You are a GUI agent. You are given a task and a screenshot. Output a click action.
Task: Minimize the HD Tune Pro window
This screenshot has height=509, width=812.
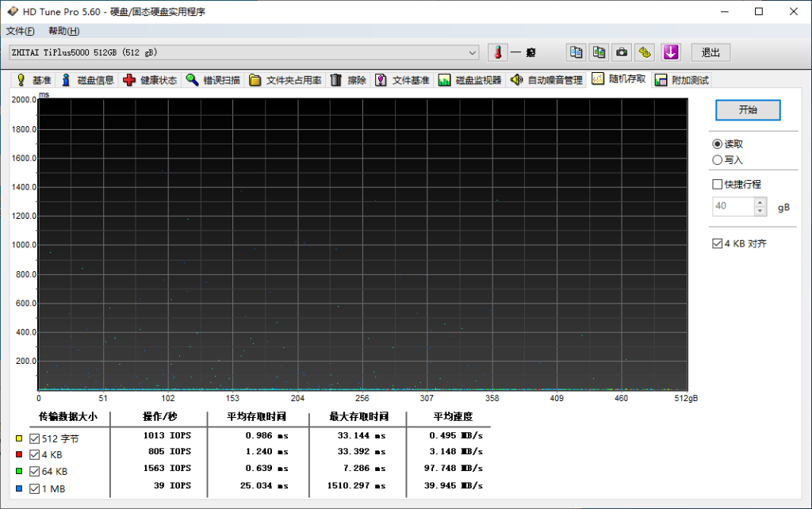[725, 11]
